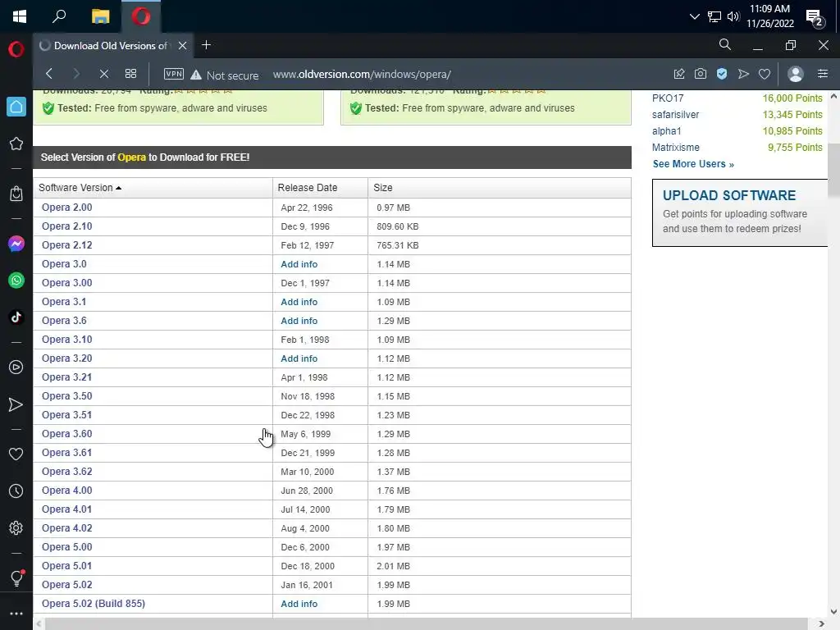Toggle the VPN badge
Viewport: 840px width, 630px height.
pyautogui.click(x=174, y=74)
